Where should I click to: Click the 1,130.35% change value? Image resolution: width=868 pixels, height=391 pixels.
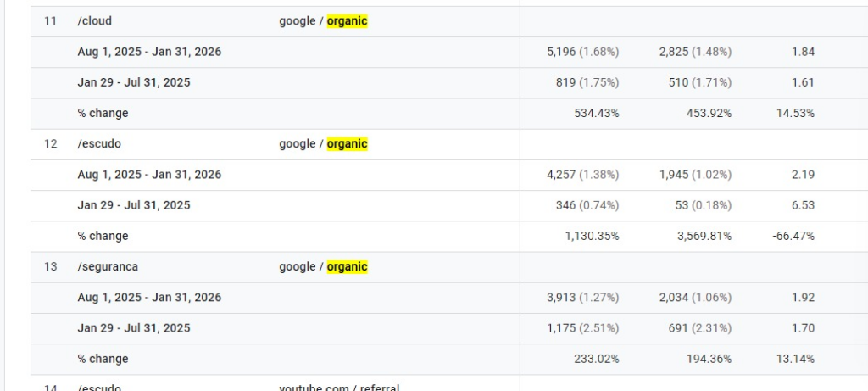tap(593, 237)
